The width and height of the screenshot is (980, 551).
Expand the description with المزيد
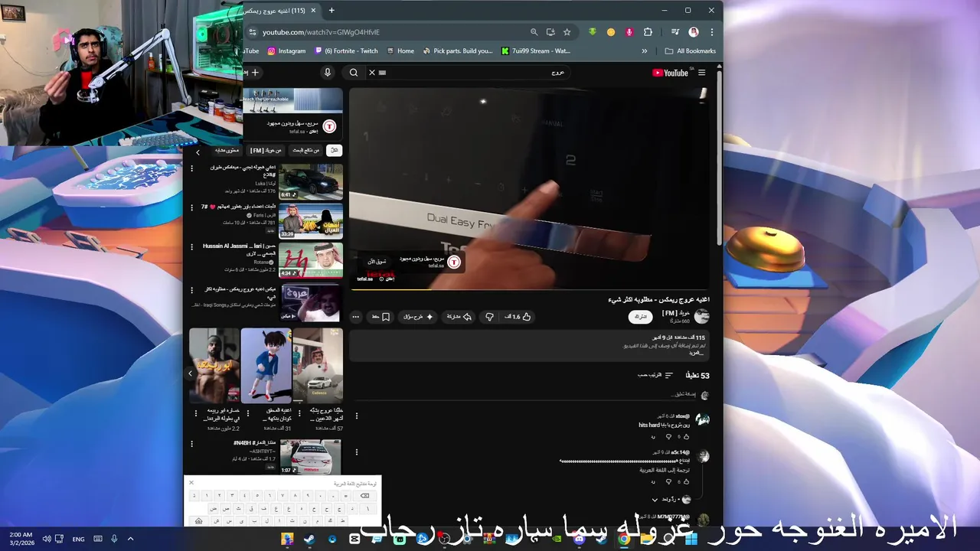click(695, 353)
